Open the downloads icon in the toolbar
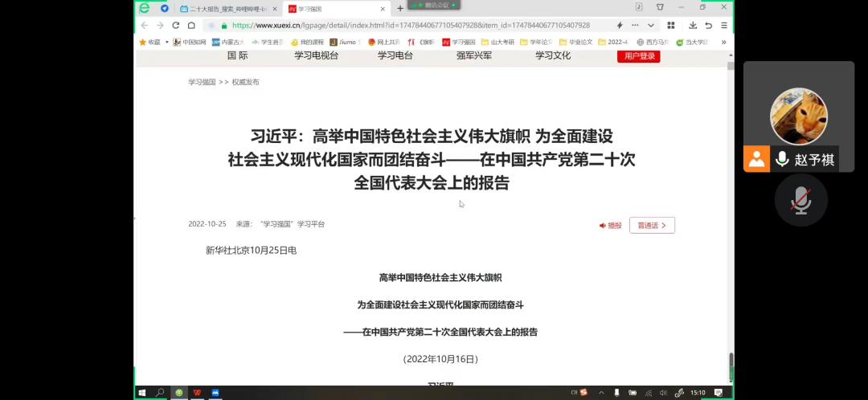The height and width of the screenshot is (400, 868). [693, 25]
